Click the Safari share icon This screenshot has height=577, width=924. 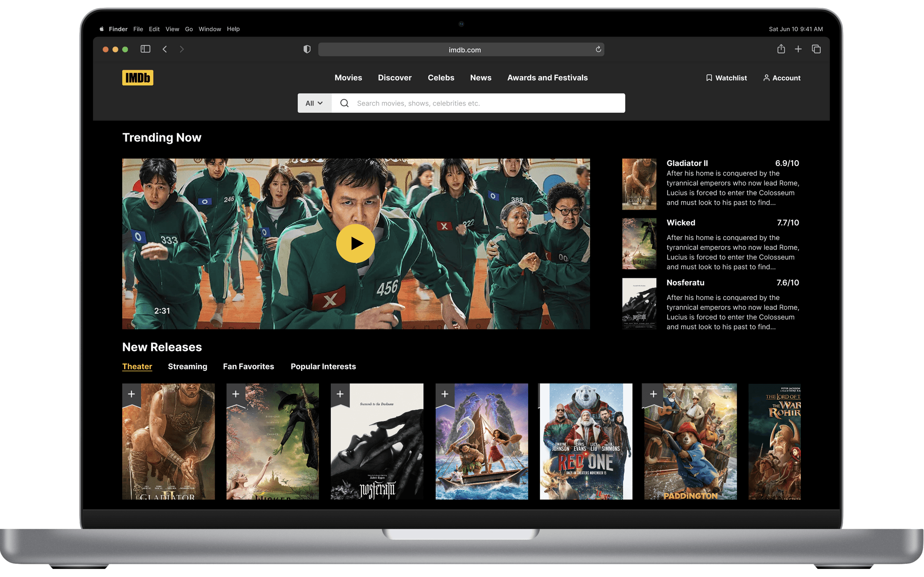781,49
